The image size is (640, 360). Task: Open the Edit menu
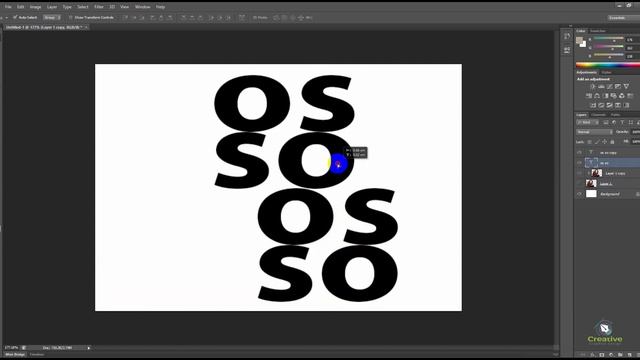[20, 7]
